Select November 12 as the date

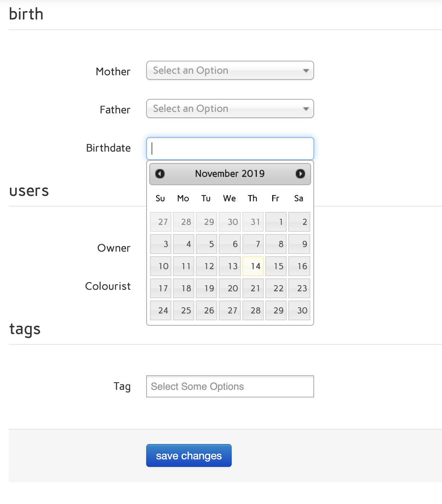point(206,266)
